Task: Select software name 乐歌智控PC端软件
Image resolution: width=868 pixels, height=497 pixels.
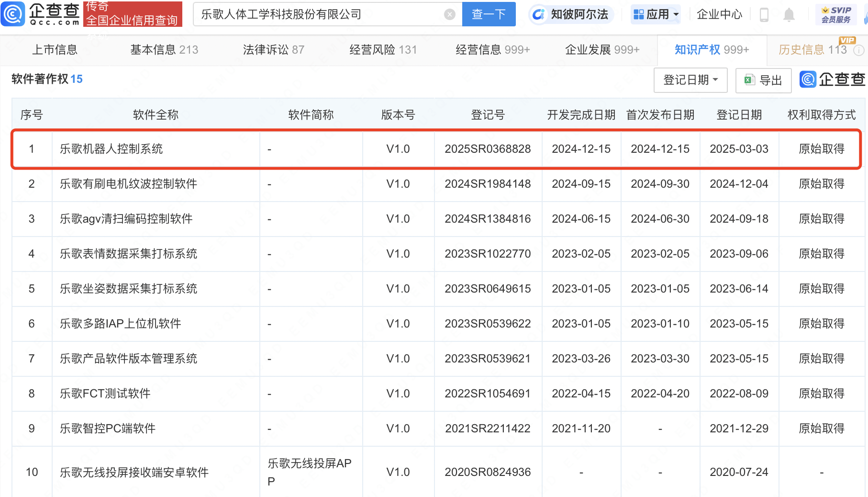Action: coord(107,429)
